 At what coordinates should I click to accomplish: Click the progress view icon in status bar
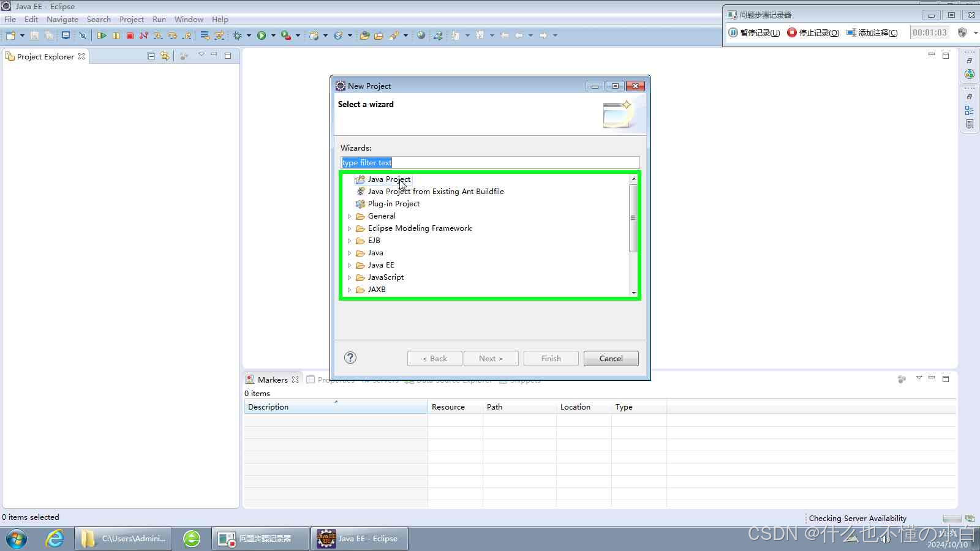[970, 519]
